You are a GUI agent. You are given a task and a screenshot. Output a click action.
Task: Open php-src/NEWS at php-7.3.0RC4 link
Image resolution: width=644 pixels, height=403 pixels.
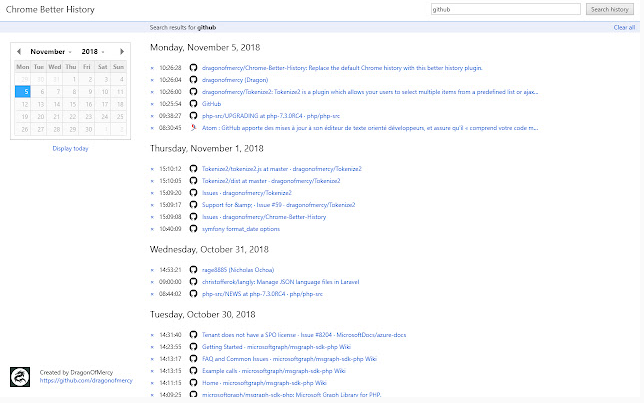[x=262, y=294]
